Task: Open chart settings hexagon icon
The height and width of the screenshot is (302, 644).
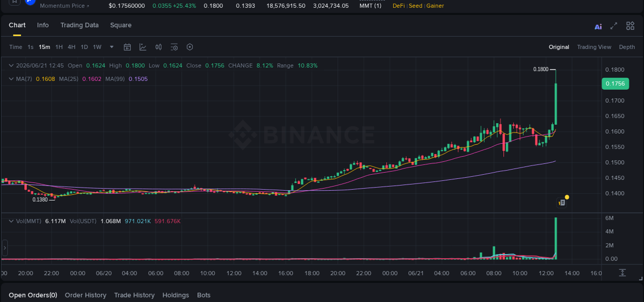Action: tap(190, 47)
